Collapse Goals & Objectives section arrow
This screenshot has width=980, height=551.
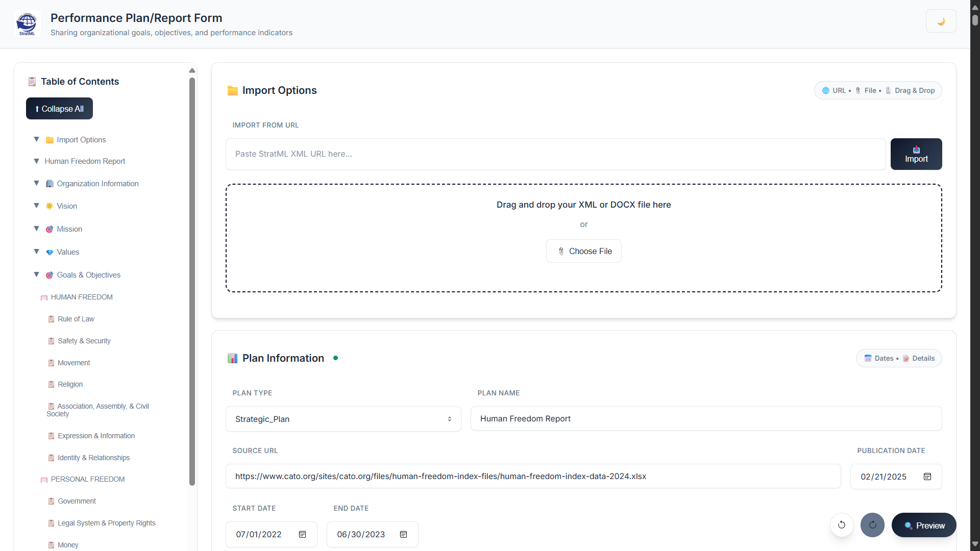tap(36, 274)
